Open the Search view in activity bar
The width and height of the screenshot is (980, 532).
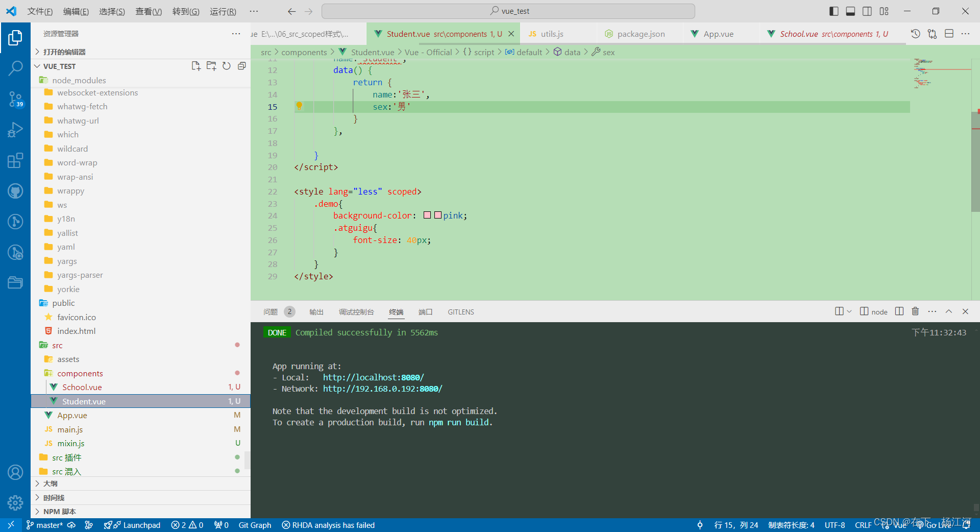click(15, 68)
